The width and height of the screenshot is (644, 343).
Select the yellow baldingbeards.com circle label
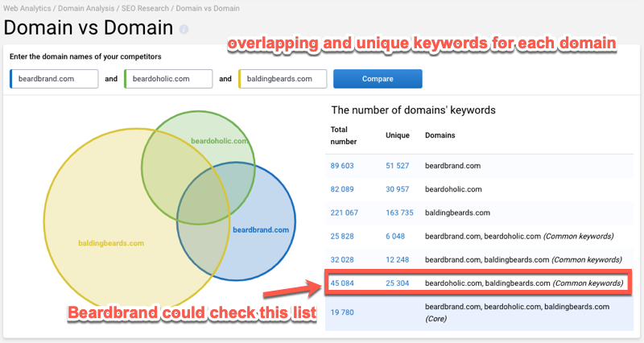click(111, 243)
